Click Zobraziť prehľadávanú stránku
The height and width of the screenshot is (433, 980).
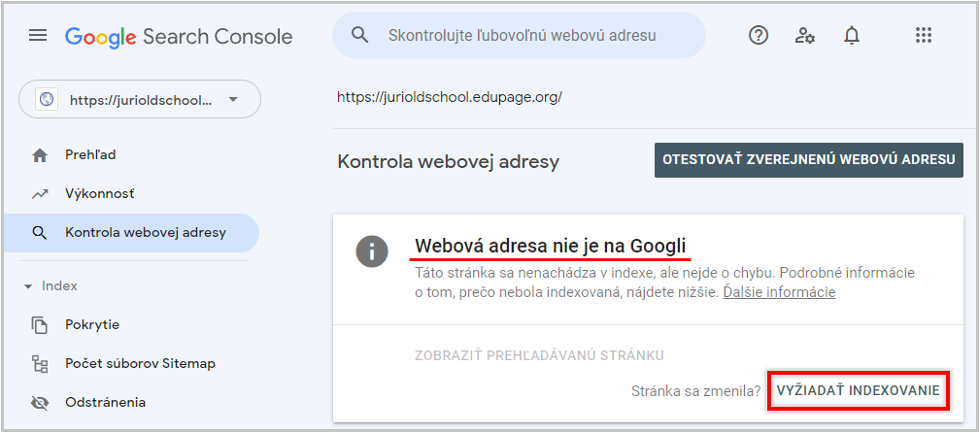(x=539, y=355)
